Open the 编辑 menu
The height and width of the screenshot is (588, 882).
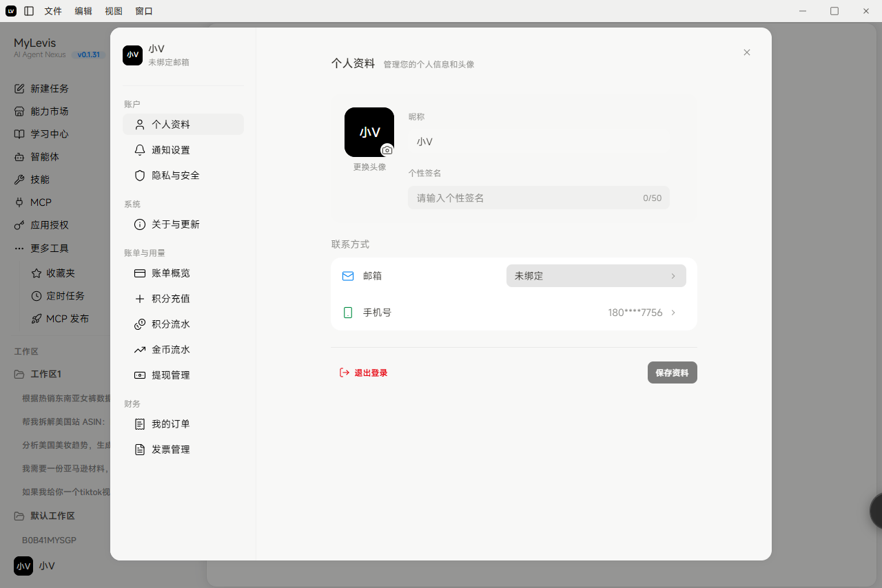pos(83,11)
